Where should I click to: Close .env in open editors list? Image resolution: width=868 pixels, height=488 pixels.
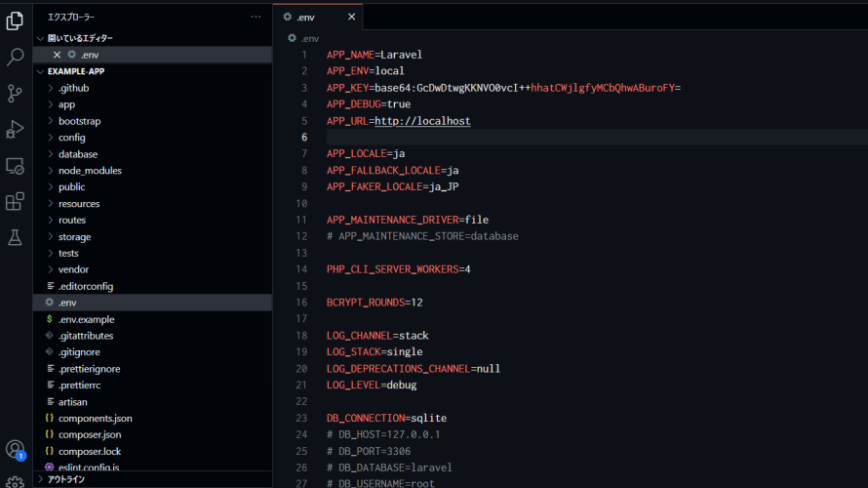[x=57, y=55]
